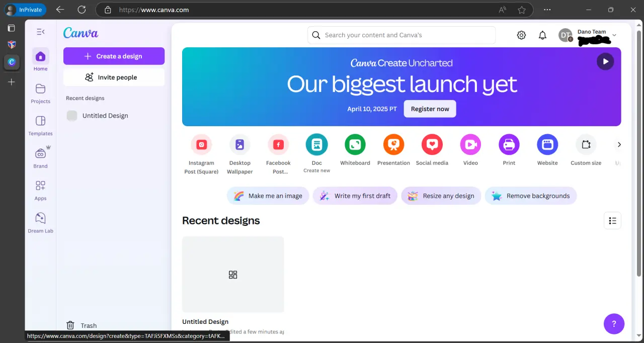Viewport: 644px width, 343px height.
Task: Click the browser back arrow
Action: click(x=60, y=10)
